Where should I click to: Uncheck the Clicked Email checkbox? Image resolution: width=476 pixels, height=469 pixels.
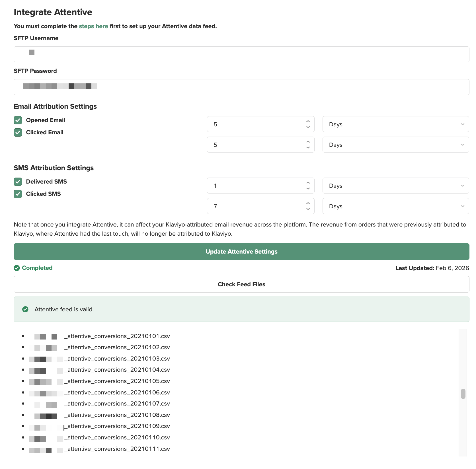click(x=18, y=132)
